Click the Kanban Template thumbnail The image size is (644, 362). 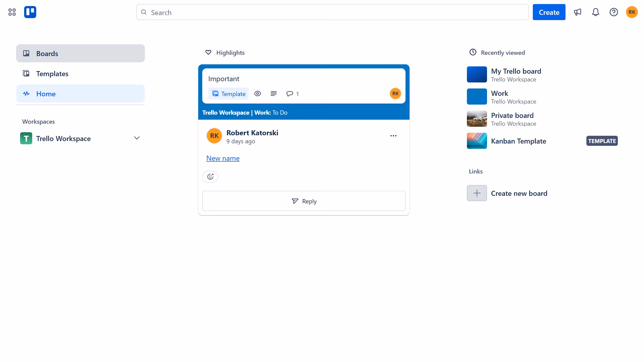(x=477, y=141)
